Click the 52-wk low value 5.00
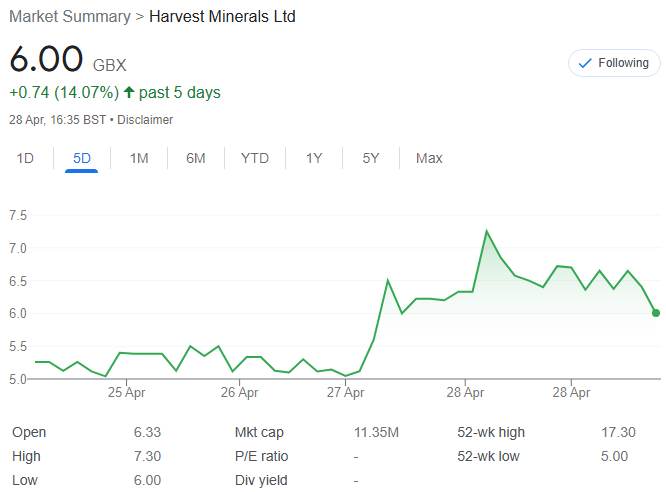Screen dimensions: 666x492 (614, 456)
